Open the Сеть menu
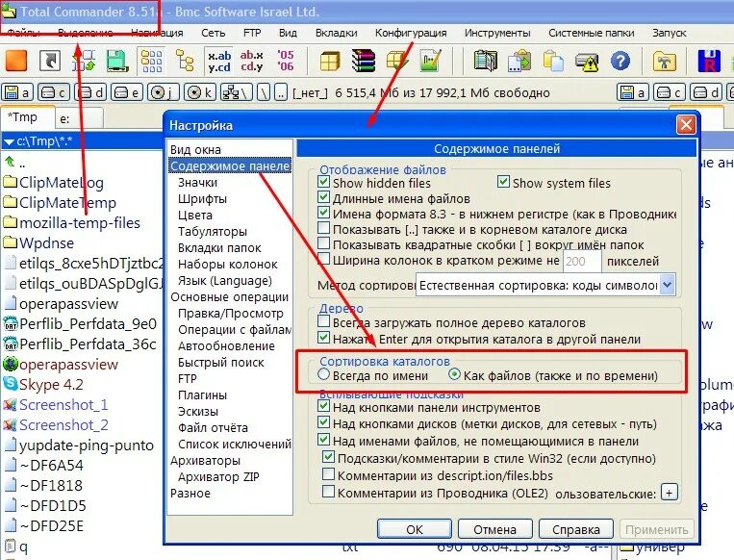This screenshot has width=734, height=560. pyautogui.click(x=213, y=33)
